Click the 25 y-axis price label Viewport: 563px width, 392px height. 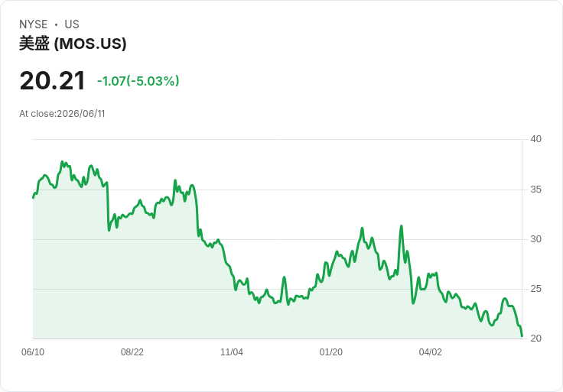coord(535,289)
